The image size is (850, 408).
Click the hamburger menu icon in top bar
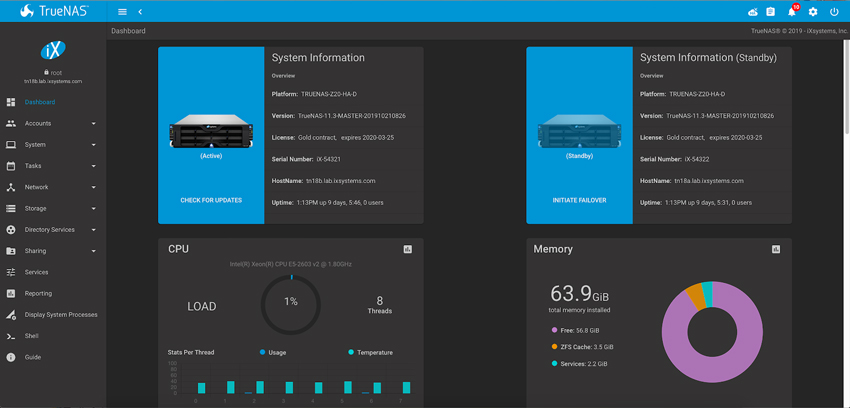pyautogui.click(x=122, y=12)
